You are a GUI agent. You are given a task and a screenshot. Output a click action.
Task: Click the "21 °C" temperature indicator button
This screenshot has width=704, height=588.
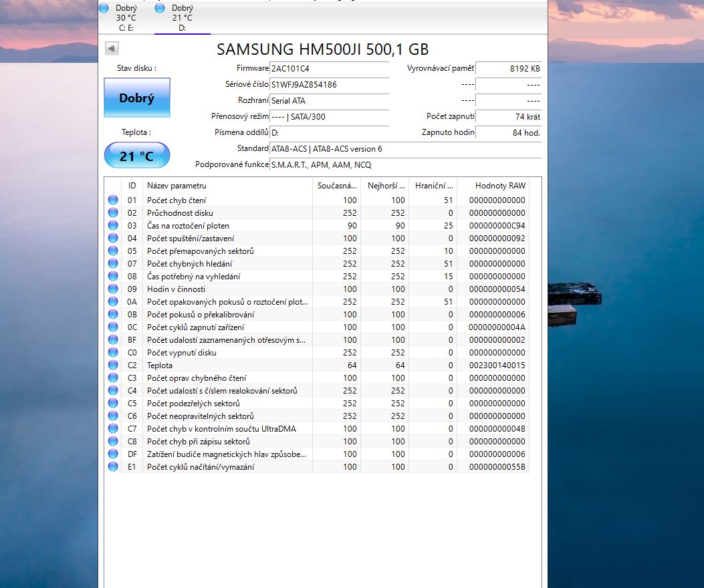[x=136, y=154]
